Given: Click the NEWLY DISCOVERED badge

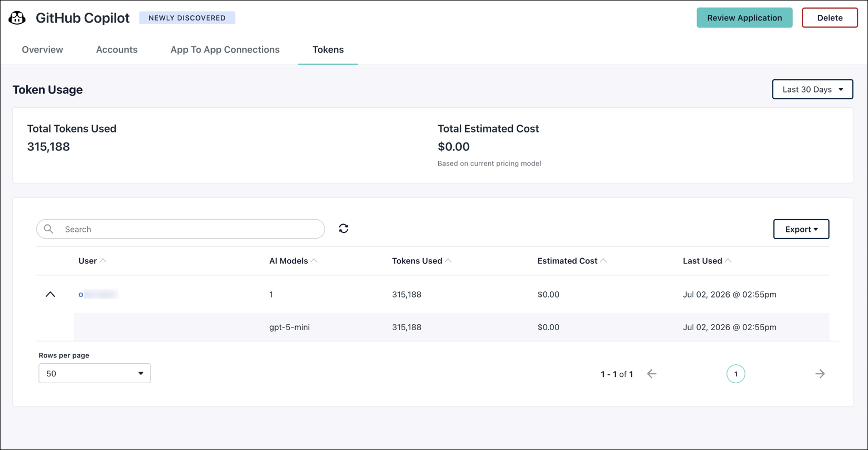Looking at the screenshot, I should tap(187, 18).
